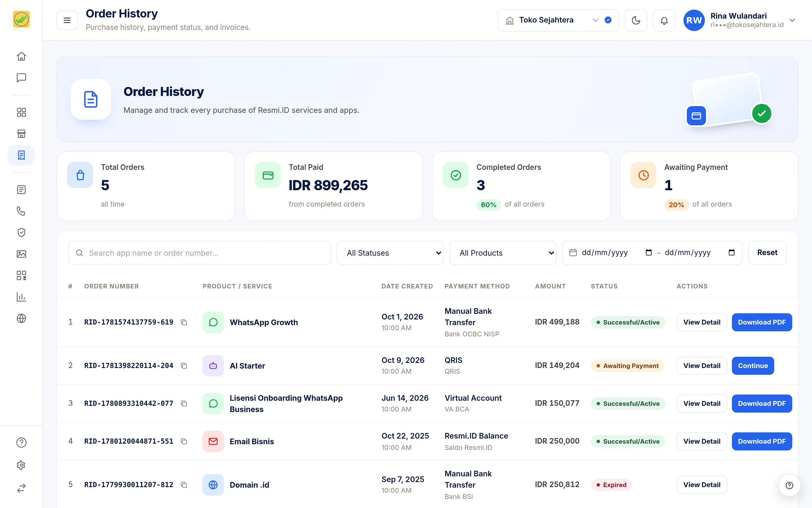Open the document list sidebar icon
Image resolution: width=812 pixels, height=508 pixels.
click(x=21, y=190)
